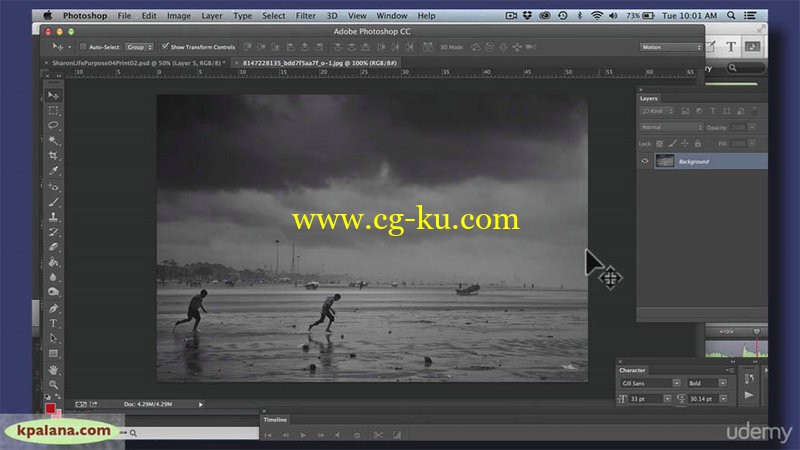Select the Pen tool
The height and width of the screenshot is (450, 800).
(53, 308)
